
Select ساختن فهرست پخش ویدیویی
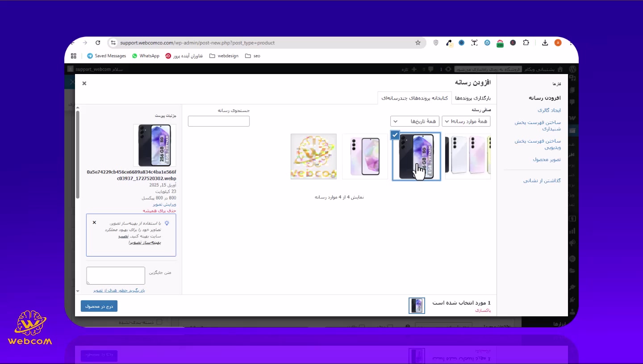pos(538,144)
